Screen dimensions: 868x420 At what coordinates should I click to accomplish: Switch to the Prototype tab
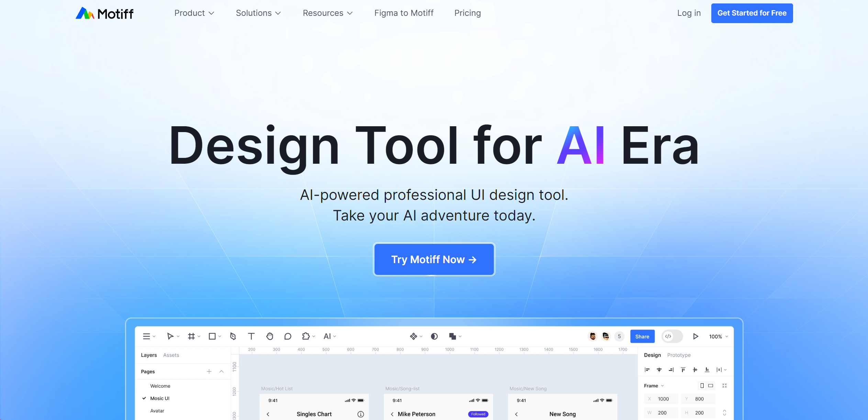pyautogui.click(x=679, y=355)
